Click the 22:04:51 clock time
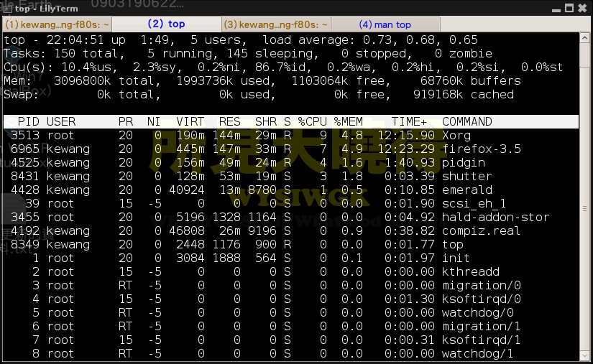Viewport: 593px width, 364px height. coord(75,40)
